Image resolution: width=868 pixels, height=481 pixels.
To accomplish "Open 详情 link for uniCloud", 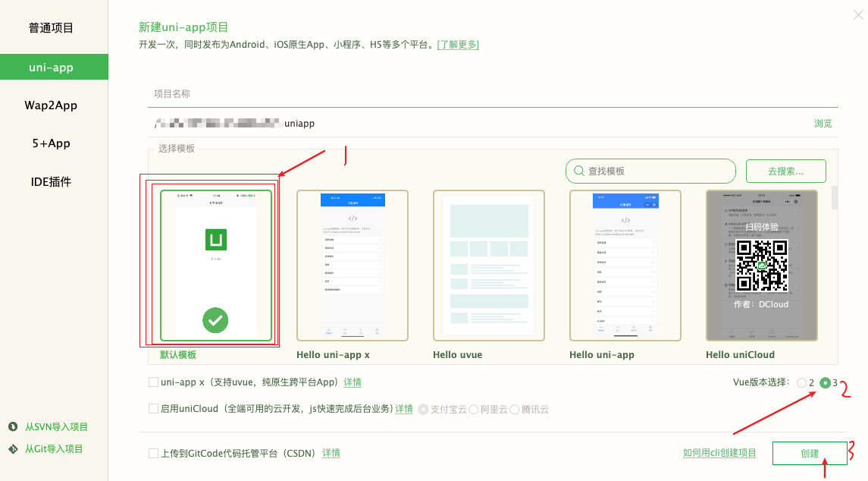I will pyautogui.click(x=404, y=409).
